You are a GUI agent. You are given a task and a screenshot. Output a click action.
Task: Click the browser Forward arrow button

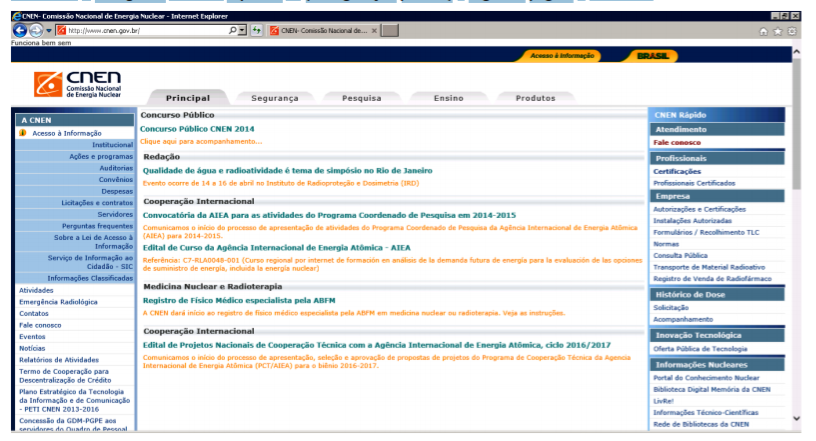coord(35,31)
